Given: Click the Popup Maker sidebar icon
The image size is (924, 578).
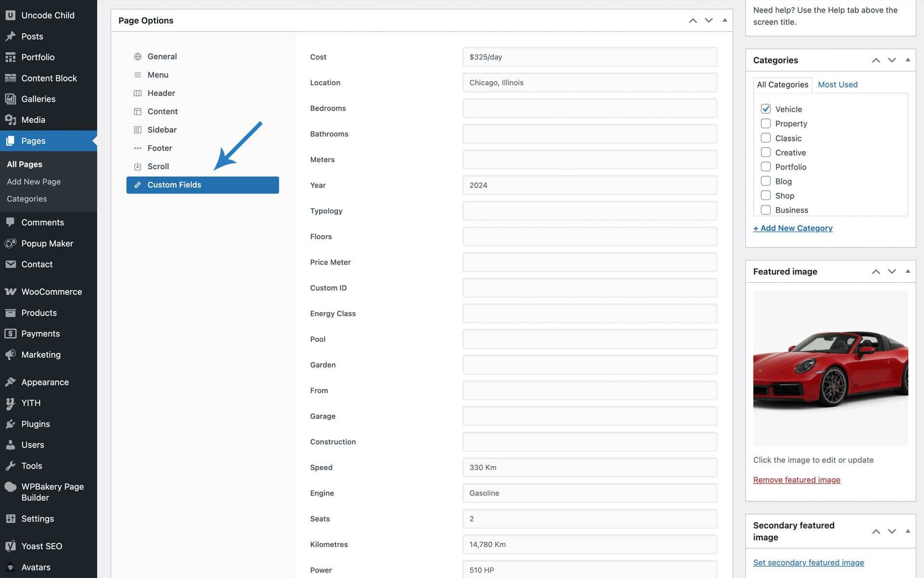Looking at the screenshot, I should click(10, 244).
